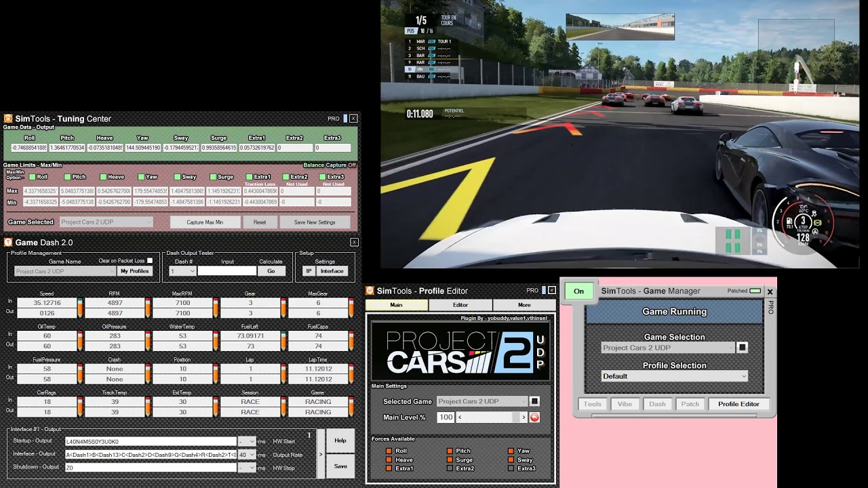The width and height of the screenshot is (868, 488).
Task: Click the pencil edit icon beside CarFlags
Action: (x=80, y=407)
